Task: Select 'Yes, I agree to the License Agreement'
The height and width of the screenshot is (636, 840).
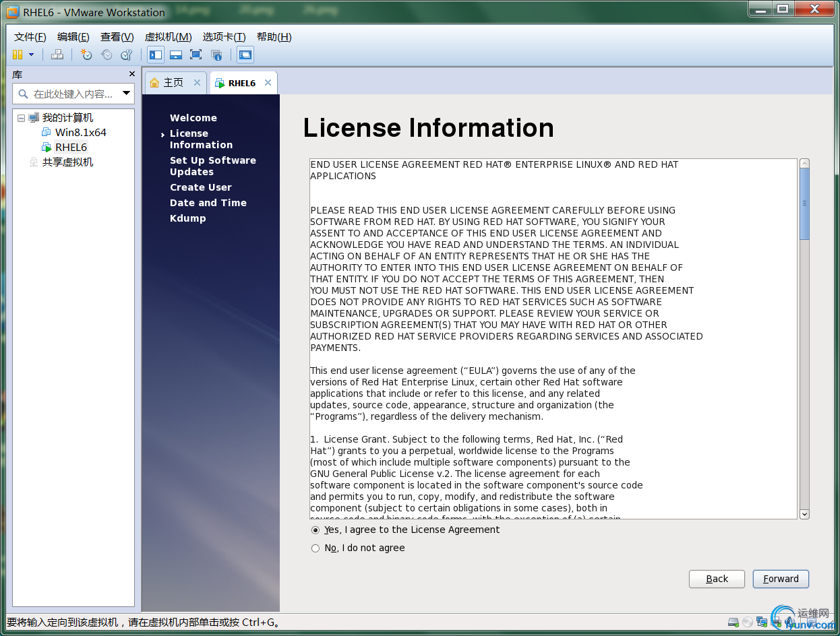Action: (316, 530)
